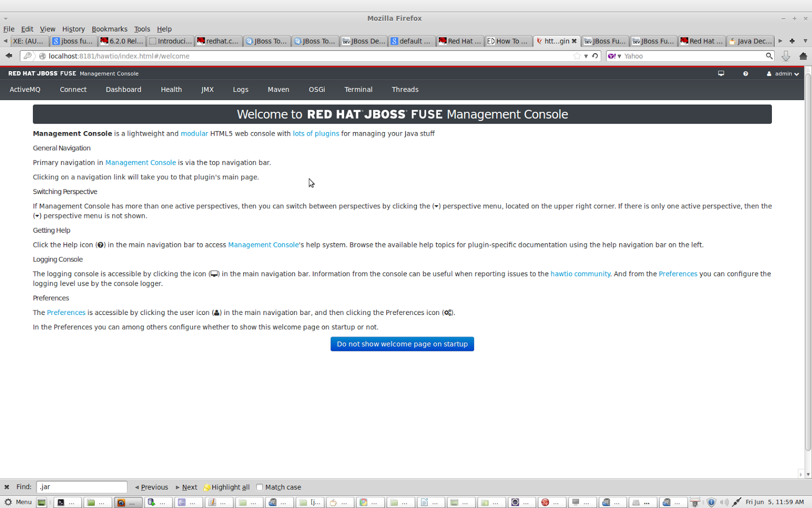
Task: Open the logging console via monitor icon
Action: point(721,73)
